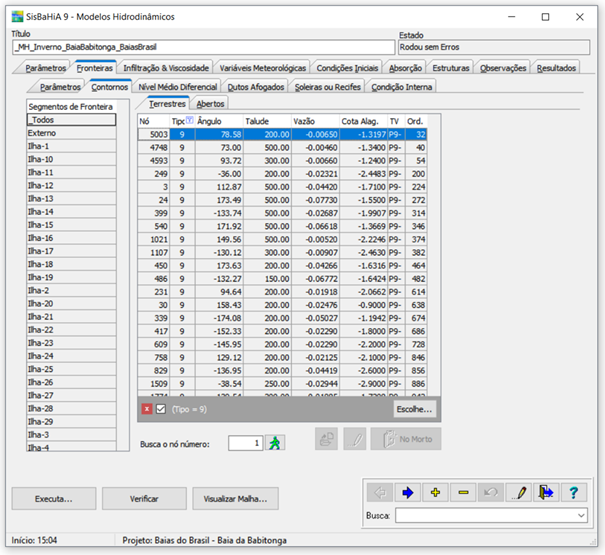Screen dimensions: 605x555
Task: Open the Estruturas tab
Action: 451,68
